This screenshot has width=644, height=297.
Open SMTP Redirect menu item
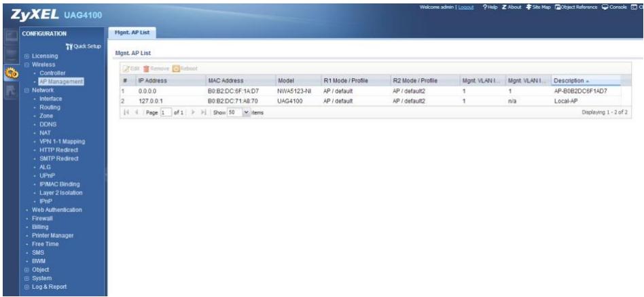coord(58,158)
